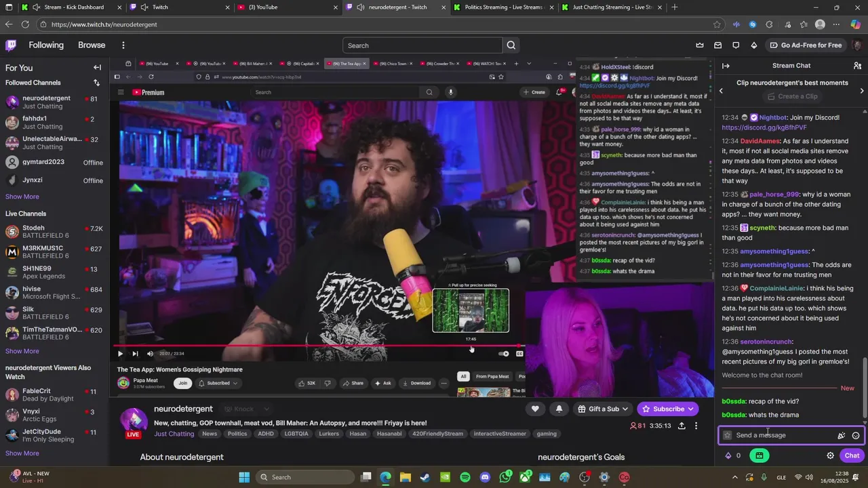Open the Get Bits diamond icon

(x=754, y=45)
